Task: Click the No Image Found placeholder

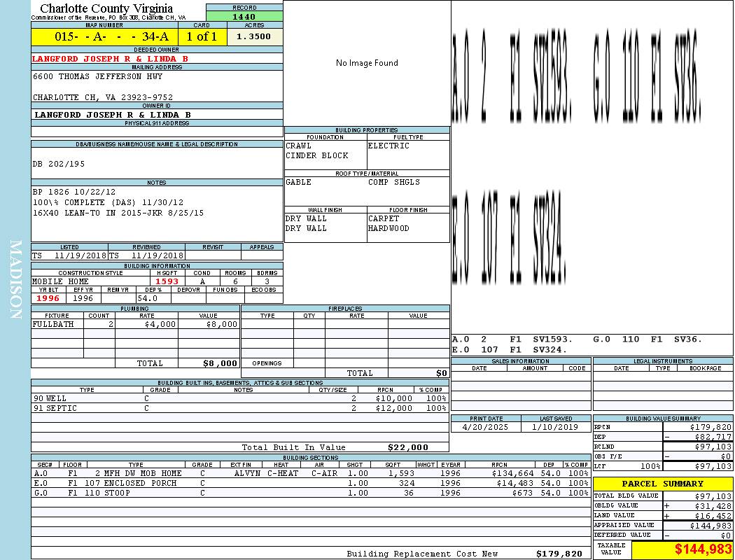Action: tap(367, 63)
